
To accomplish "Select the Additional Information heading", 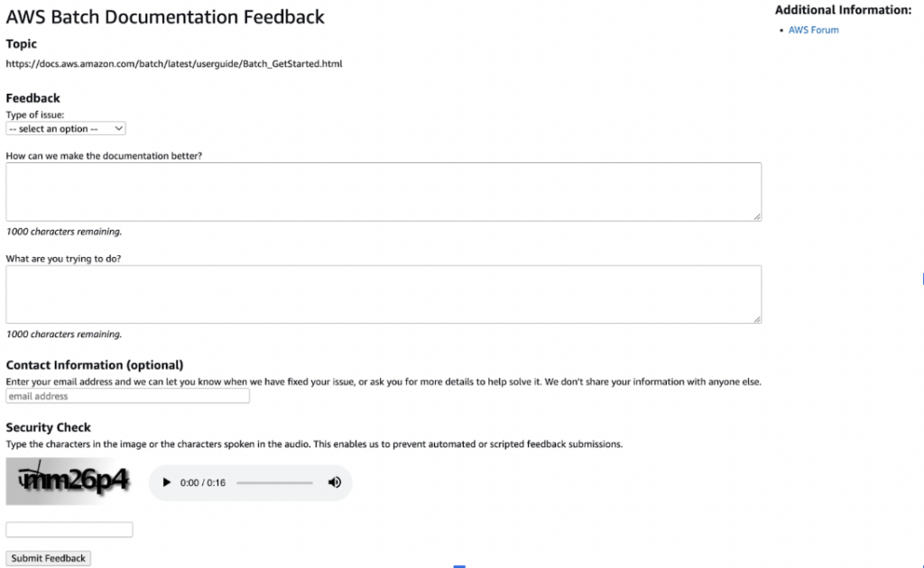I will coord(844,10).
